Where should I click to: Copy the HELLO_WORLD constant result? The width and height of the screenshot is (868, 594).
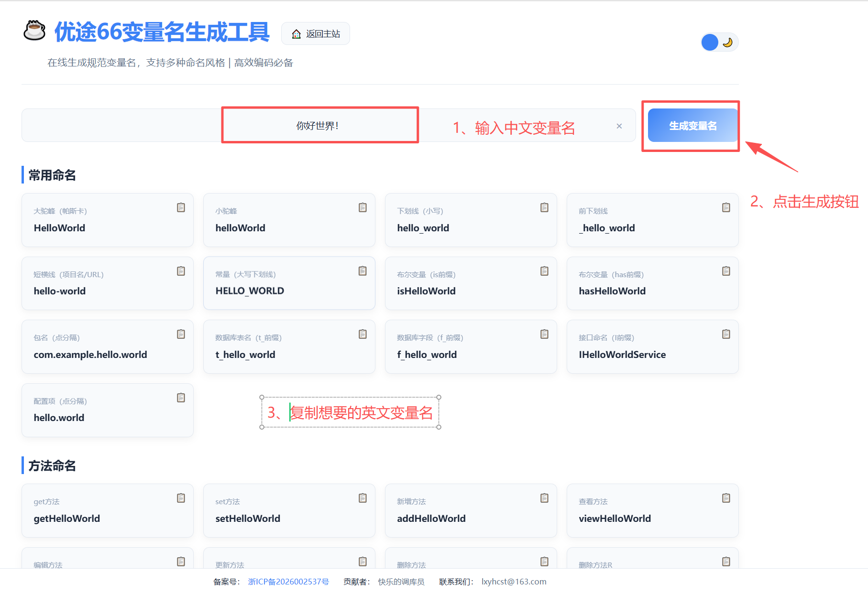click(x=363, y=271)
